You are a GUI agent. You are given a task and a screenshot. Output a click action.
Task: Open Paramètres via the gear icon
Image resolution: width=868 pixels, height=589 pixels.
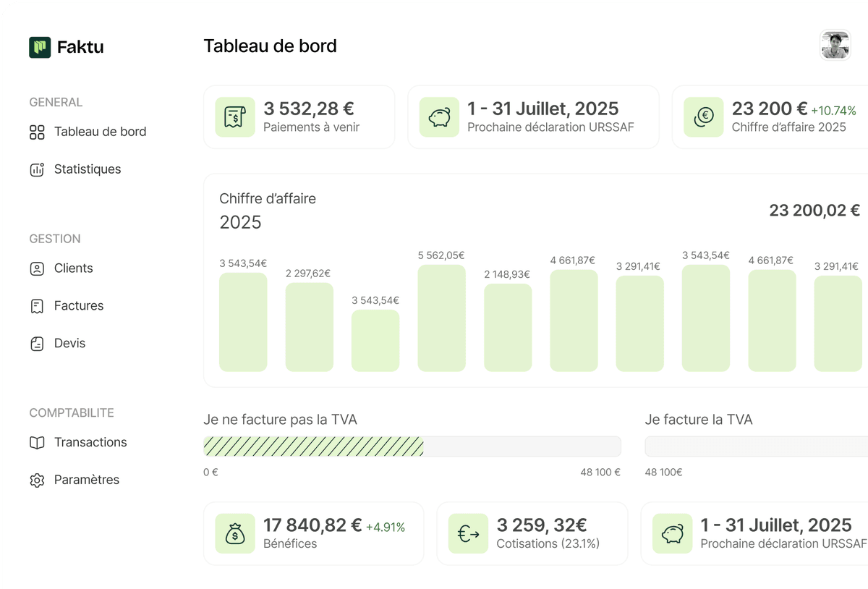click(37, 479)
